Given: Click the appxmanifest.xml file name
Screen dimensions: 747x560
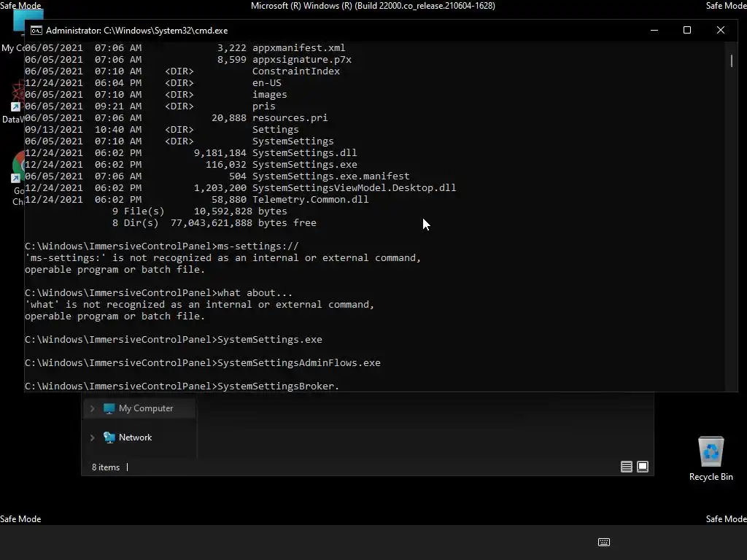Looking at the screenshot, I should coord(298,48).
